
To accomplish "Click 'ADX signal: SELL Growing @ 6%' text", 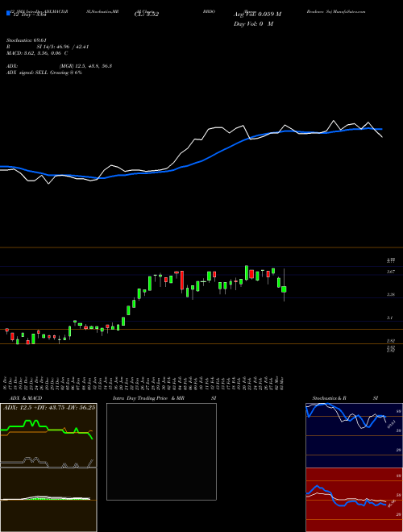I will [x=44, y=73].
